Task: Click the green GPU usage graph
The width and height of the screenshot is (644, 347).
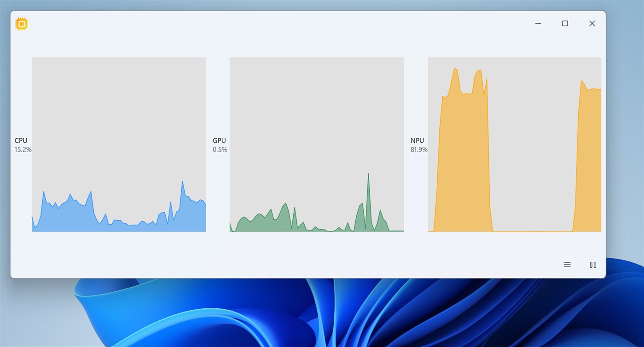Action: click(x=317, y=144)
